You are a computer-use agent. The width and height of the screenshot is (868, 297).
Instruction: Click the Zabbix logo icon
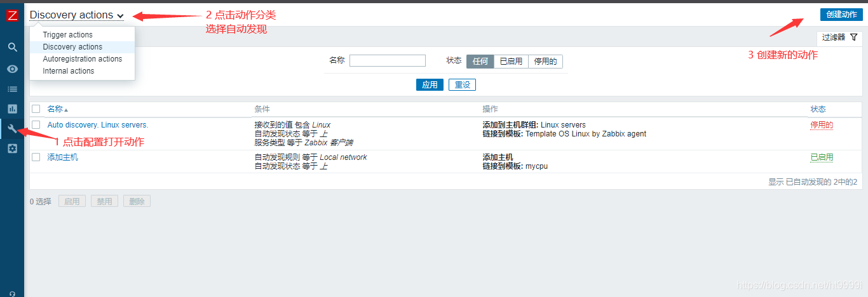[12, 16]
